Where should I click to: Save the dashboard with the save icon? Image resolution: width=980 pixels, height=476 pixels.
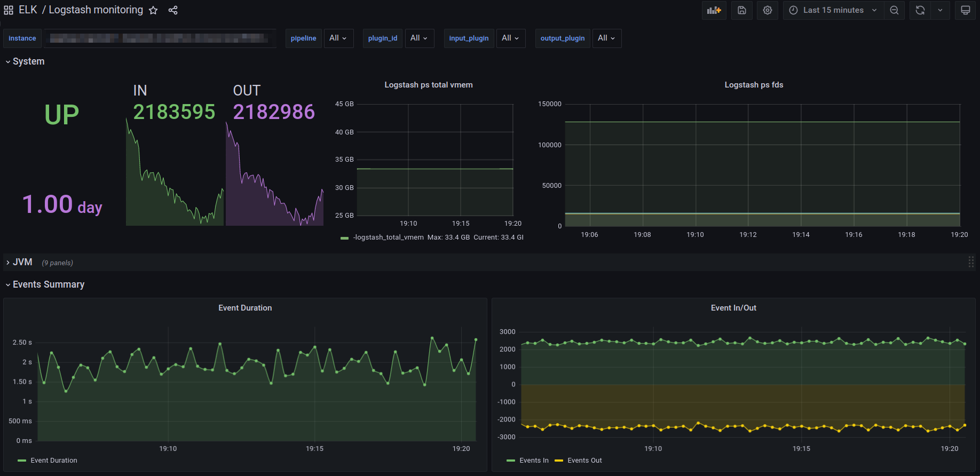(x=742, y=10)
